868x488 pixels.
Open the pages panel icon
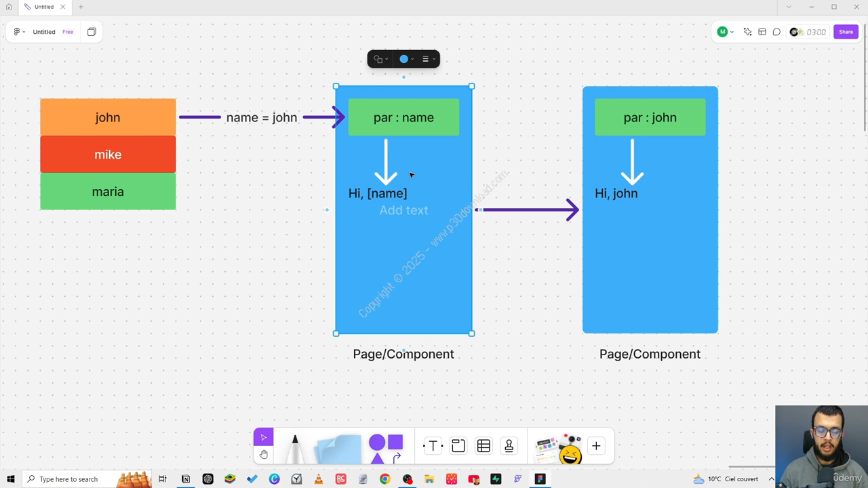click(92, 32)
